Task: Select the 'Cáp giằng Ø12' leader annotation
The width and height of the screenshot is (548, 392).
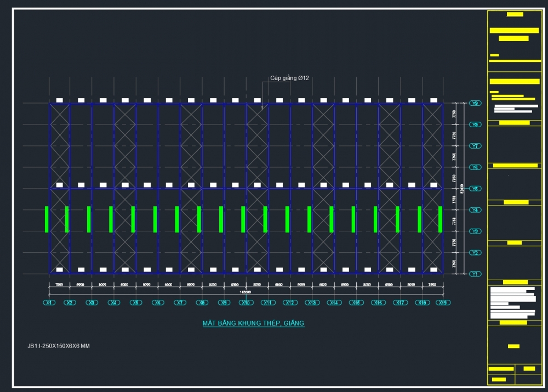Action: 289,78
